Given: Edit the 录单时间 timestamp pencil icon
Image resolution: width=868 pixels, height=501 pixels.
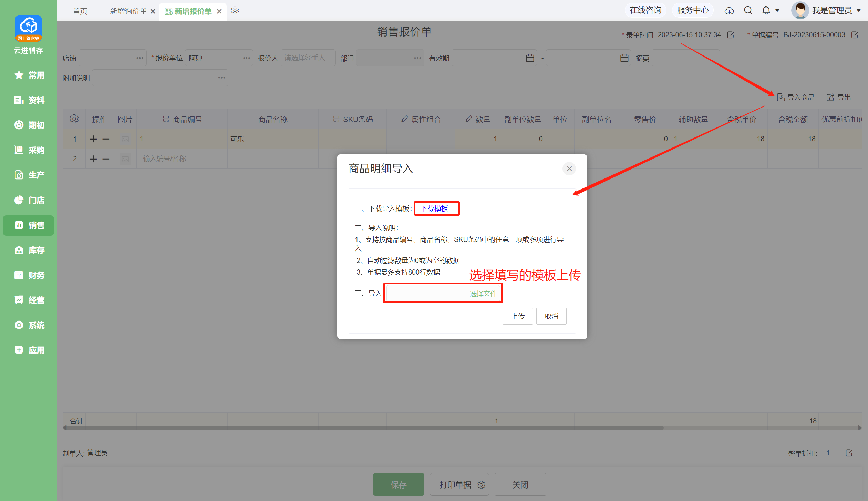Looking at the screenshot, I should [731, 35].
